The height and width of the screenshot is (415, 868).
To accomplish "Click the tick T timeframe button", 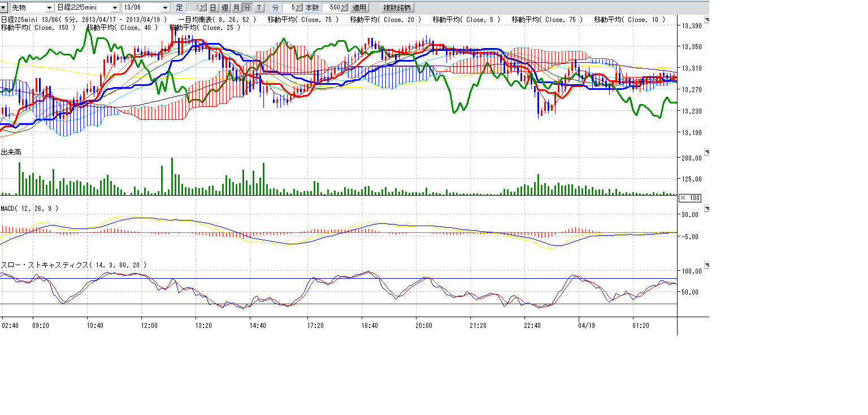I will (258, 8).
